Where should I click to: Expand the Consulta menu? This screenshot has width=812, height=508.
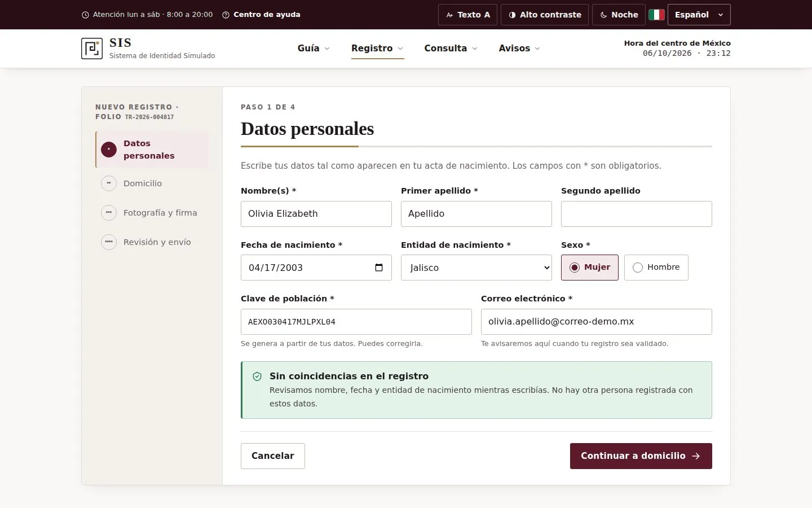[451, 49]
